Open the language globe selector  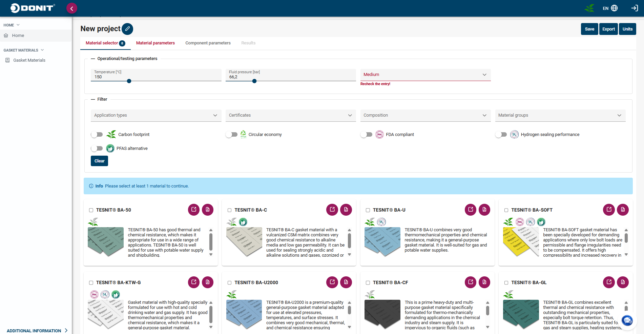click(614, 8)
